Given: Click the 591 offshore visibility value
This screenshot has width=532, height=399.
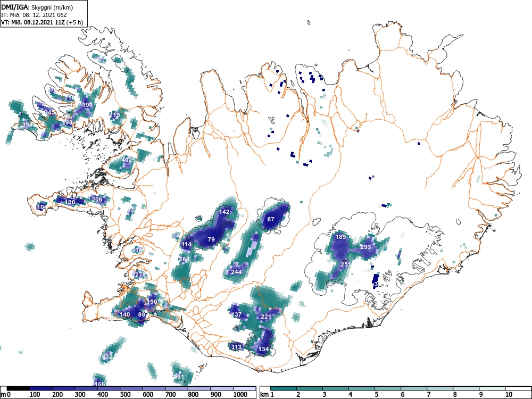Looking at the screenshot, I should coord(179,377).
